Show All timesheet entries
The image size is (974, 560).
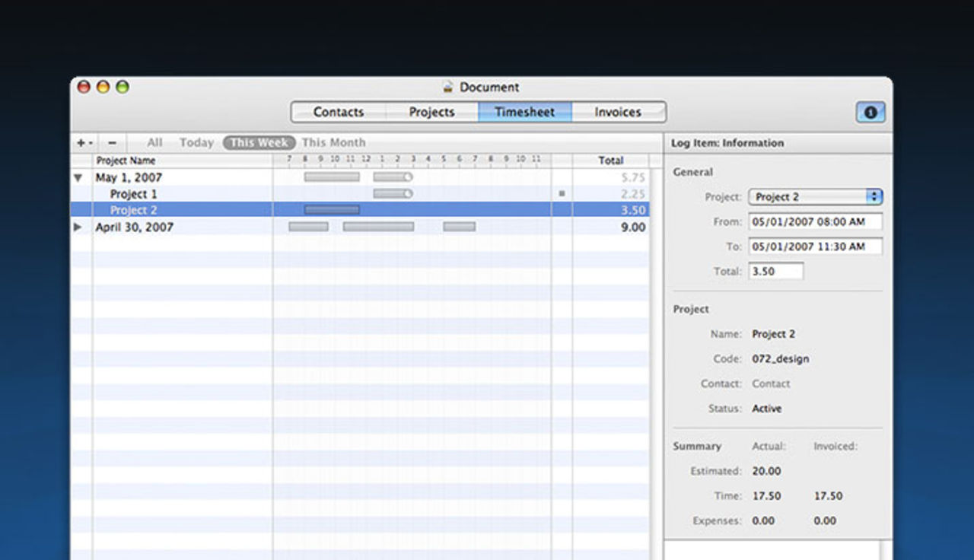click(154, 142)
